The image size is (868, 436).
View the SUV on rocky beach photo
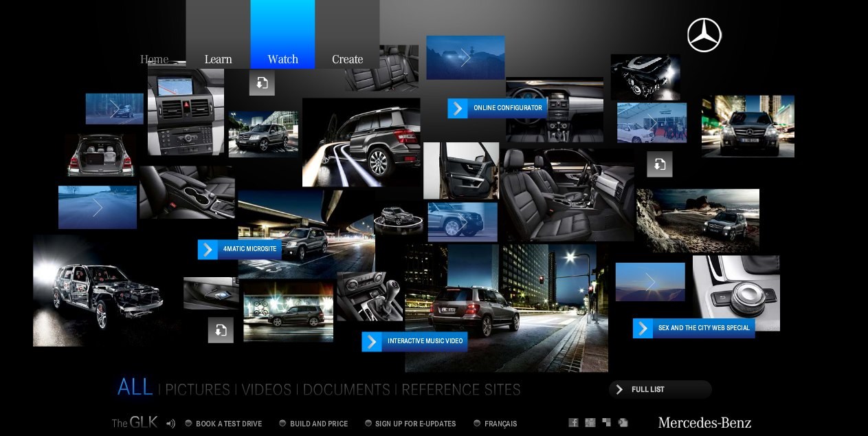tap(698, 221)
